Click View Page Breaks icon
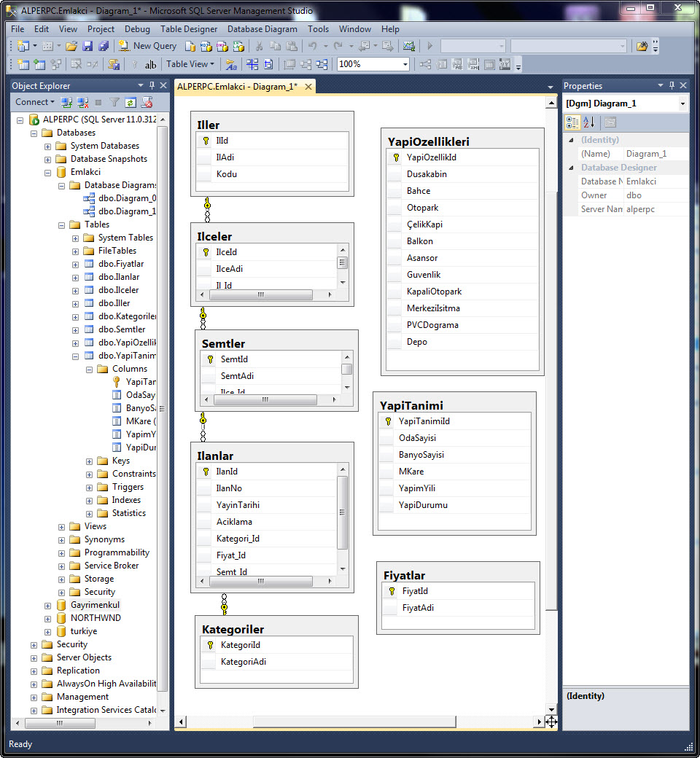 coord(252,64)
